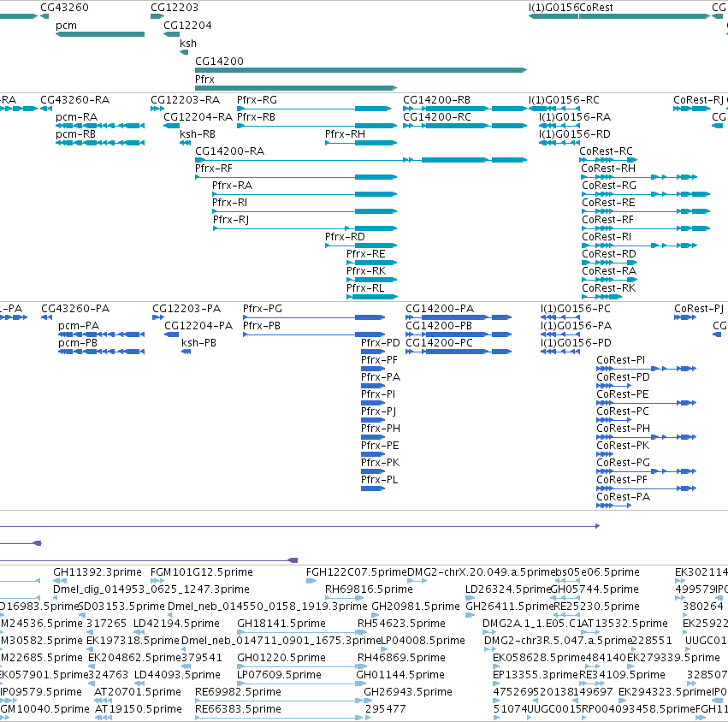
Task: Select transcript CG14200-RA
Action: click(361, 160)
